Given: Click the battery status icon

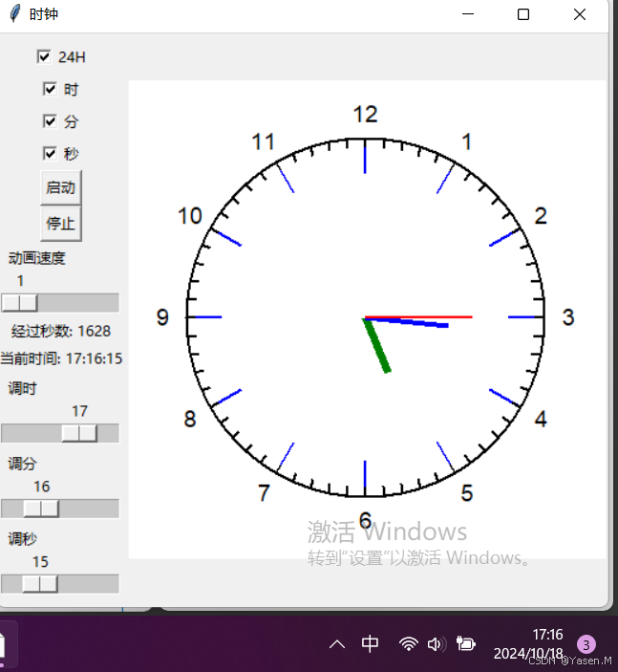Looking at the screenshot, I should (x=465, y=643).
